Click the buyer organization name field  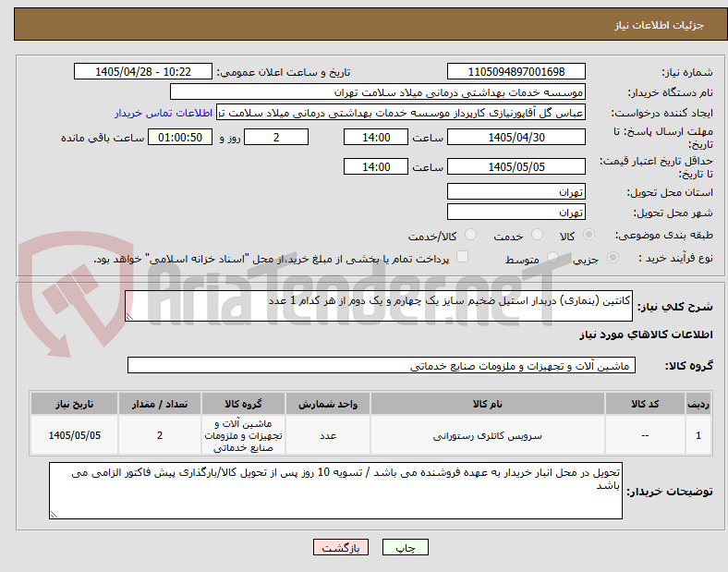point(378,92)
